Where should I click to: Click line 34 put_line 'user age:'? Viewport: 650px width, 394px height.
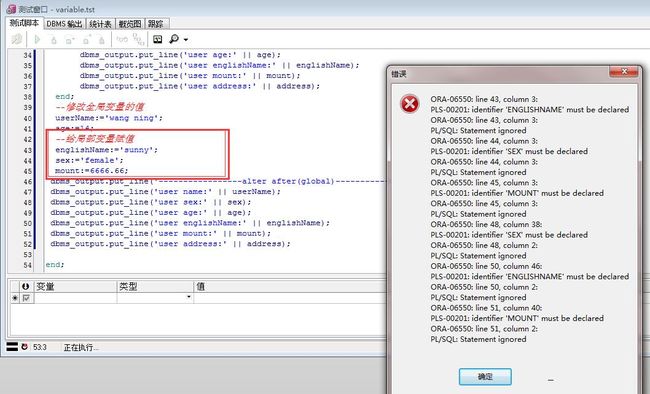[x=180, y=55]
